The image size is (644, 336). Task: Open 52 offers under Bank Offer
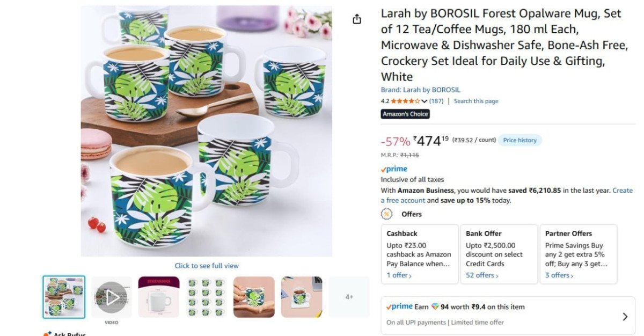click(x=480, y=275)
